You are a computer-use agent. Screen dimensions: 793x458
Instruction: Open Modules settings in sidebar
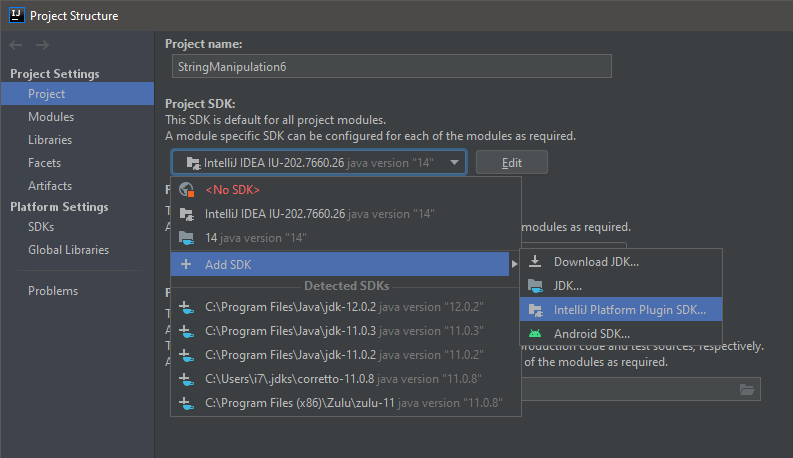click(77, 117)
